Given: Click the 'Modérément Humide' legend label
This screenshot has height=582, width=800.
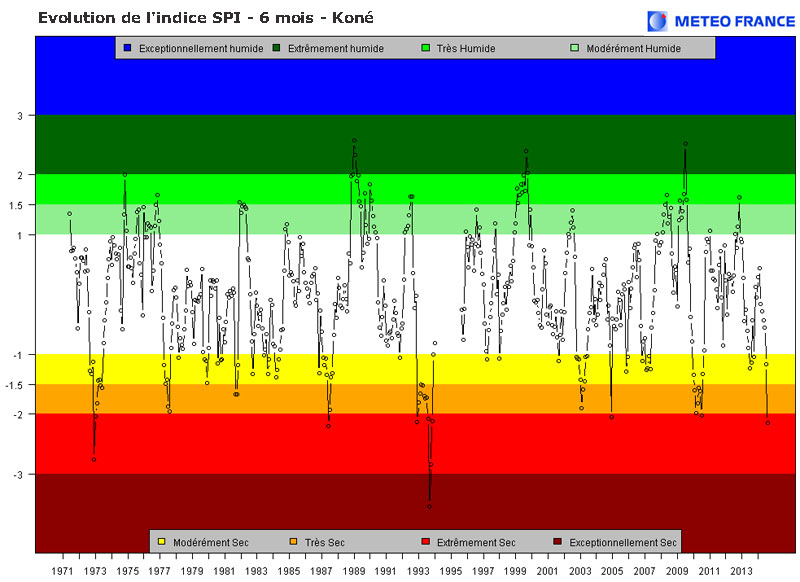Looking at the screenshot, I should 633,48.
